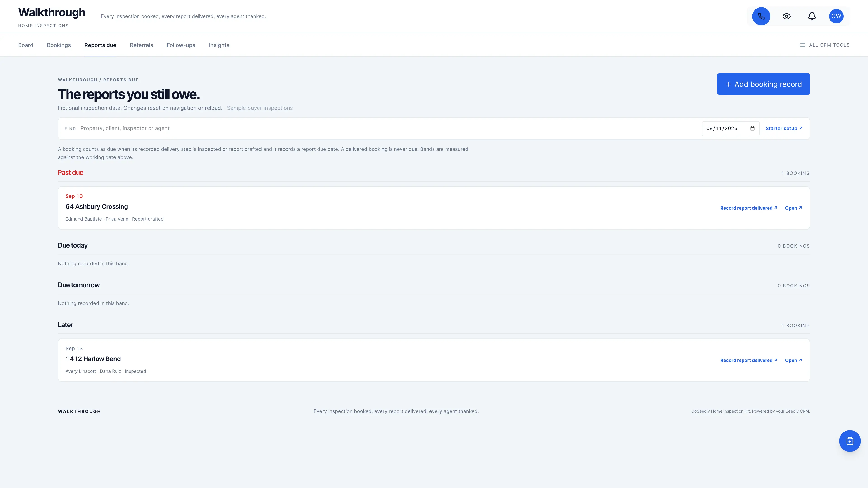Switch to the Board tab

26,45
